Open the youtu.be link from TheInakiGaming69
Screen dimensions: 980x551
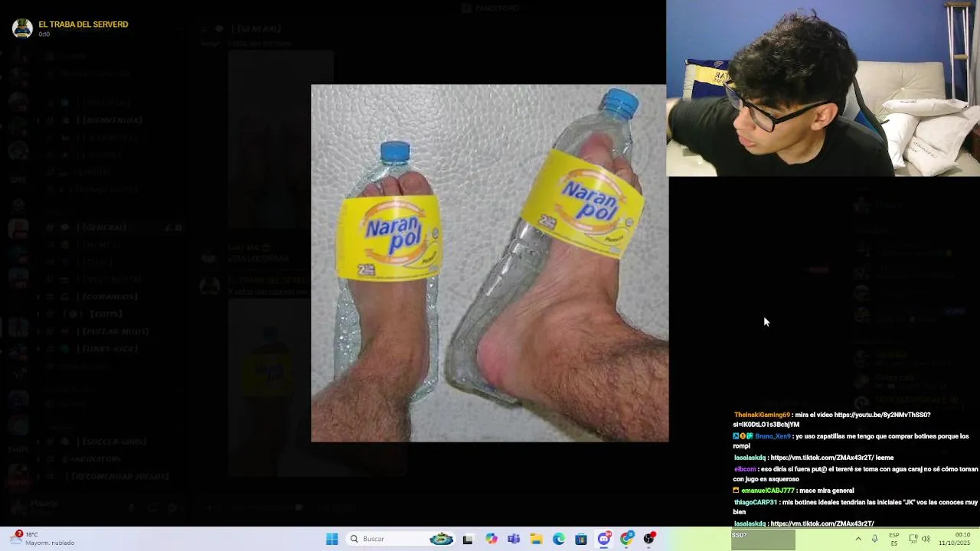click(832, 419)
